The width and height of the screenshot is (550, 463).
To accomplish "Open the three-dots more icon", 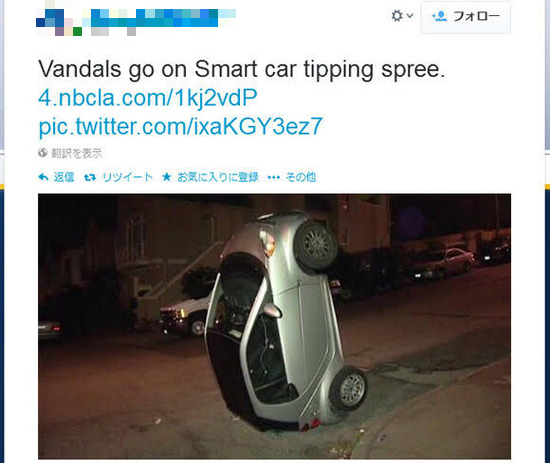I will point(274,177).
